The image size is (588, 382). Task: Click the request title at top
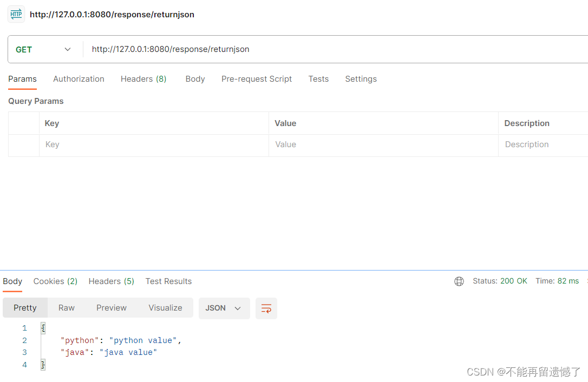click(x=112, y=15)
